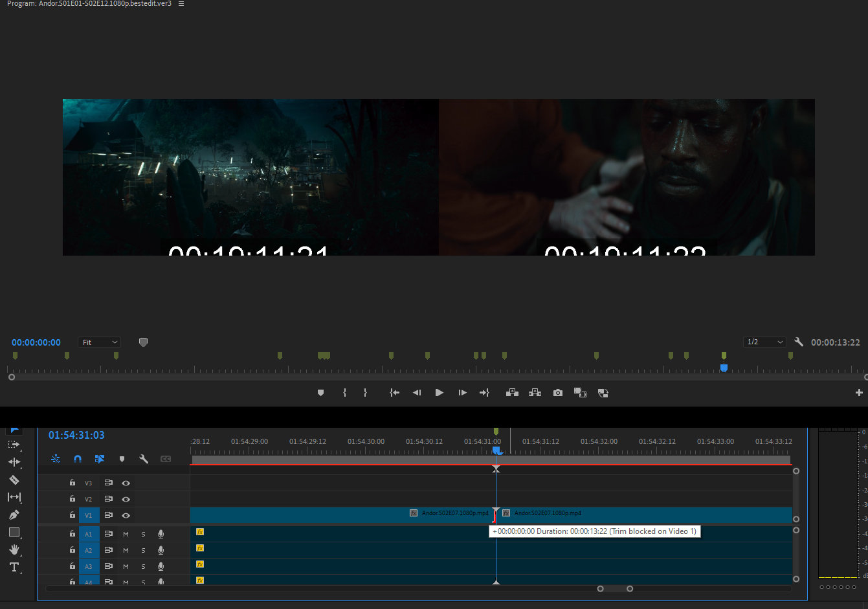868x609 pixels.
Task: Click the timeline playhead handle
Action: pos(496,450)
